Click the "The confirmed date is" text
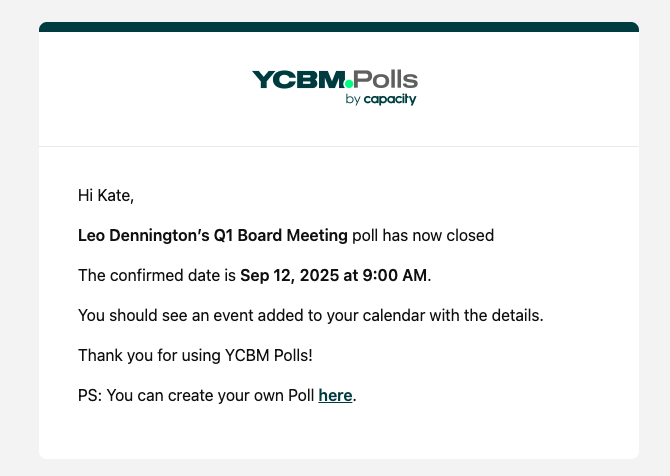Image resolution: width=670 pixels, height=476 pixels. (157, 275)
